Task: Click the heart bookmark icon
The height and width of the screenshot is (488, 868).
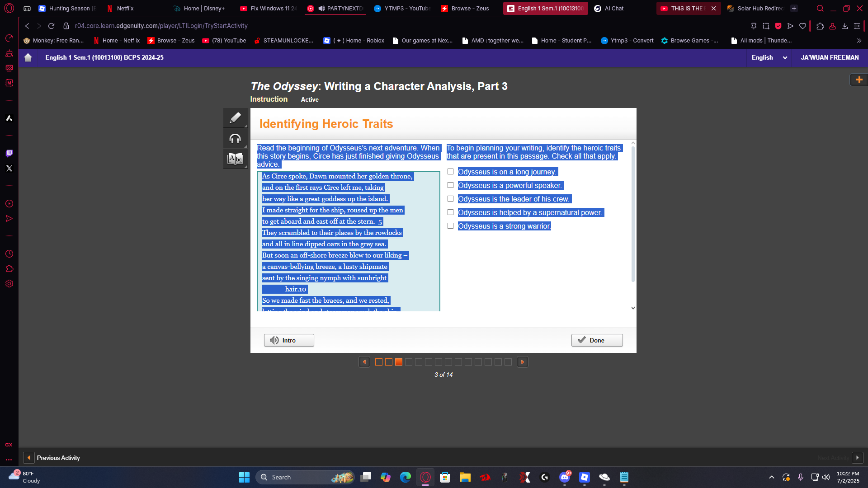Action: tap(802, 26)
